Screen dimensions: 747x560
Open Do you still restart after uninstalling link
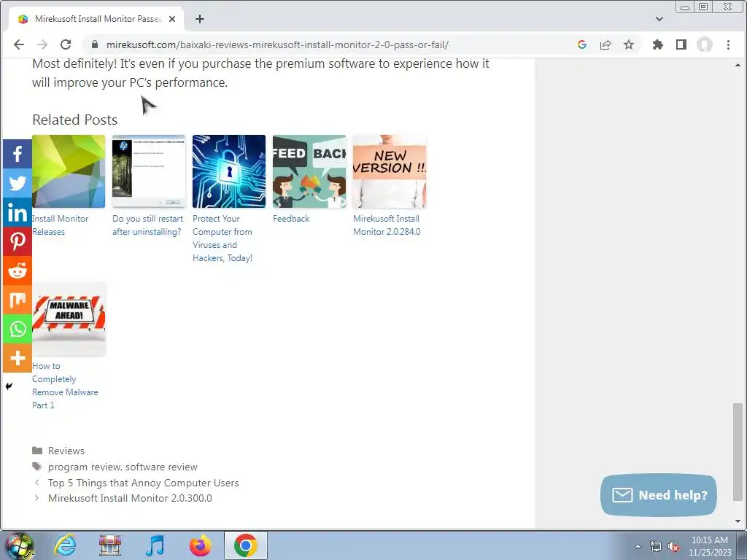coord(147,225)
